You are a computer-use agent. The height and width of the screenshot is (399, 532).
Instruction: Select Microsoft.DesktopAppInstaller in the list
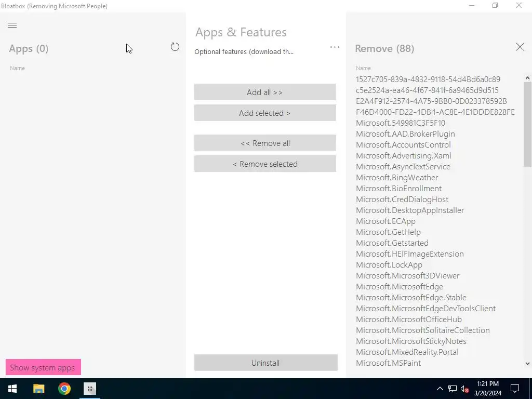coord(410,210)
